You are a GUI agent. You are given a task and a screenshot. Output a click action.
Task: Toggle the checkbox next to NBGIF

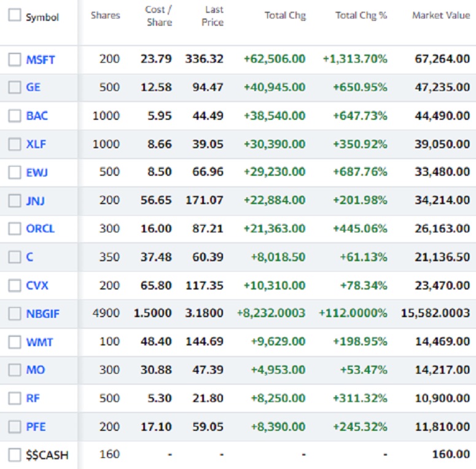[15, 313]
